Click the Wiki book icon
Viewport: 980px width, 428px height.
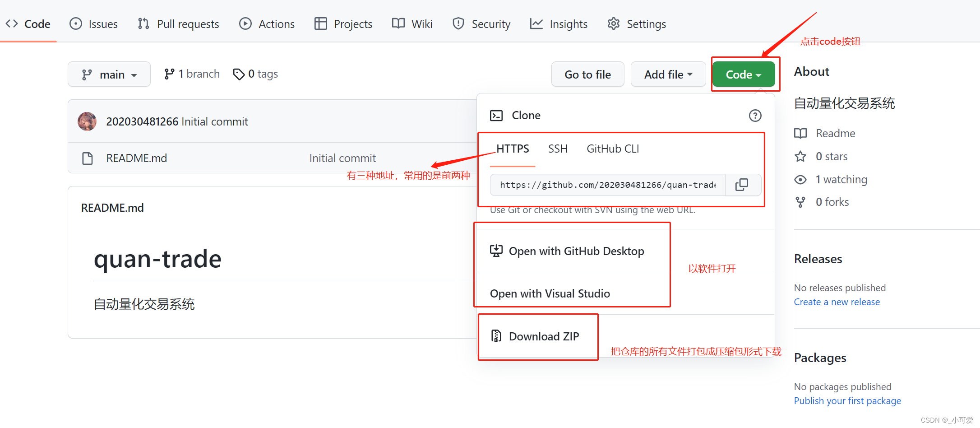pos(398,23)
